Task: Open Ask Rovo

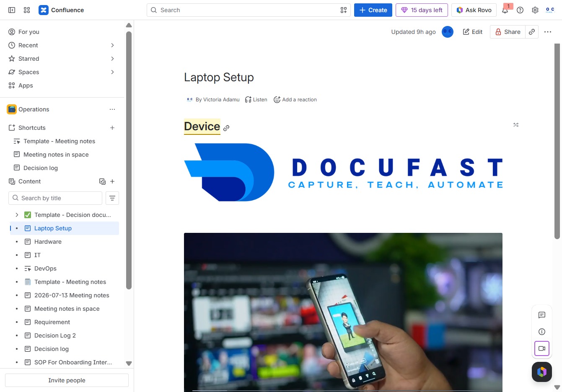Action: point(474,10)
